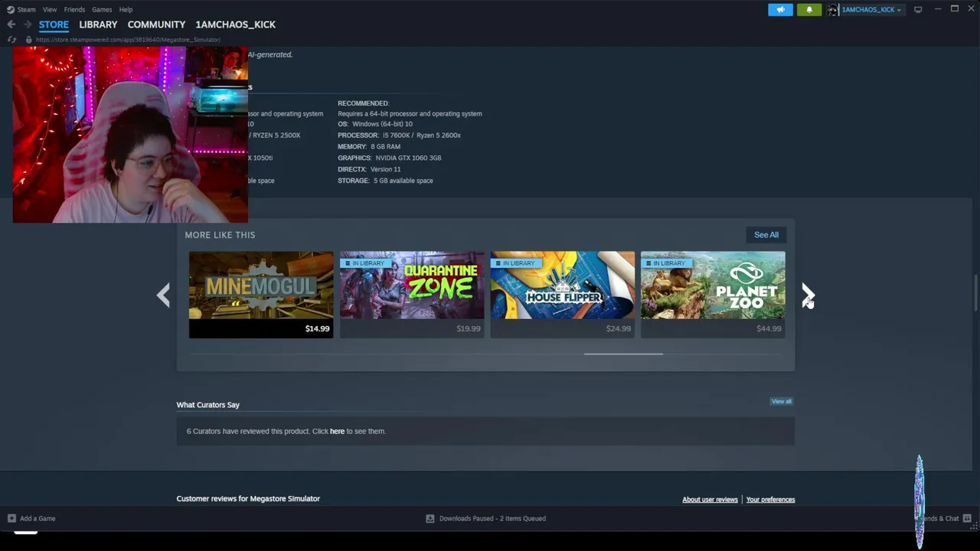
Task: Switch to the LIBRARY tab
Action: [x=98, y=24]
